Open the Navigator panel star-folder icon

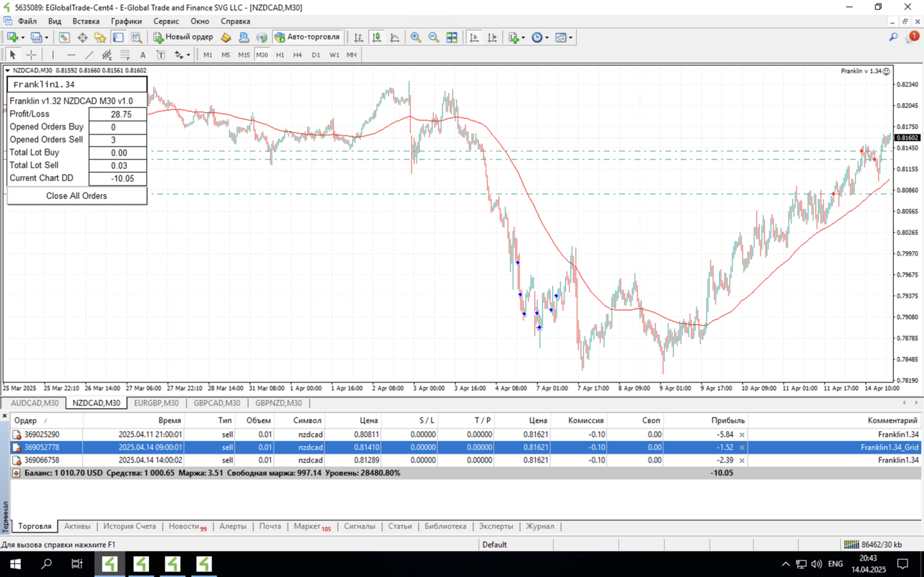click(x=100, y=37)
